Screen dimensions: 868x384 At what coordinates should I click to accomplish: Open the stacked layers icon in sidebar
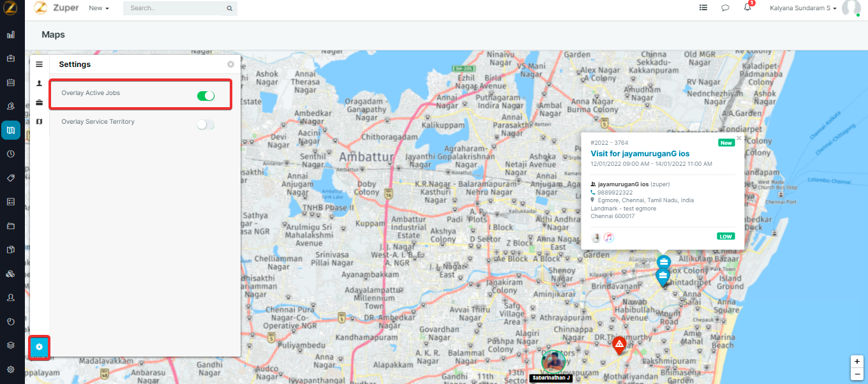[x=11, y=345]
